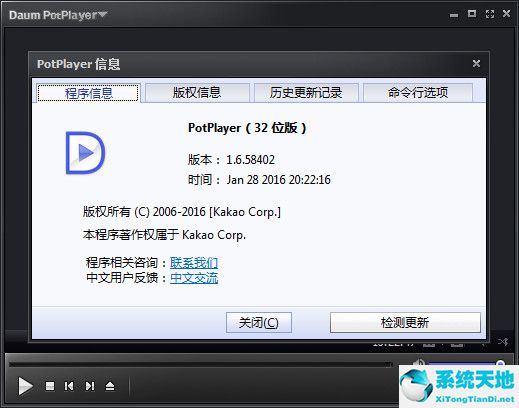
Task: Jump to previous track button
Action: tap(69, 386)
